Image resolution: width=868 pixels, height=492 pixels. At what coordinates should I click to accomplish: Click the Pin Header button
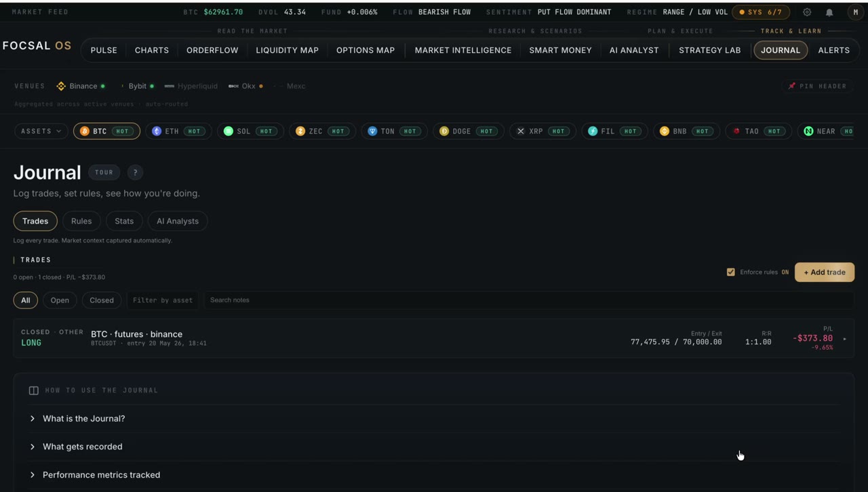(817, 86)
